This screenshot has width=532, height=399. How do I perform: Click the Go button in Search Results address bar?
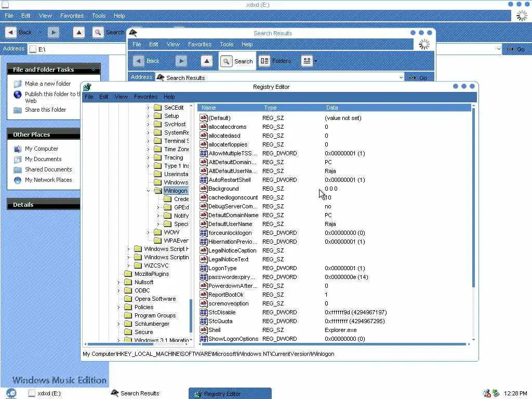point(419,78)
